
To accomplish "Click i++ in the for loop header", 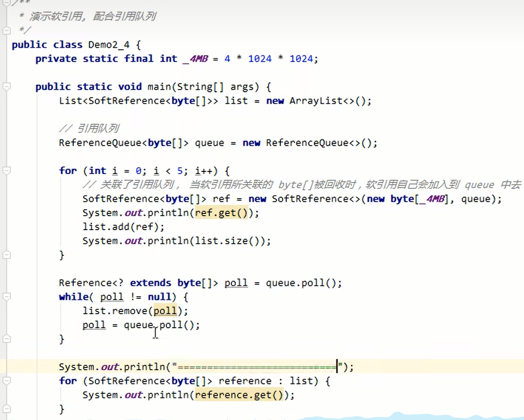I will [203, 171].
